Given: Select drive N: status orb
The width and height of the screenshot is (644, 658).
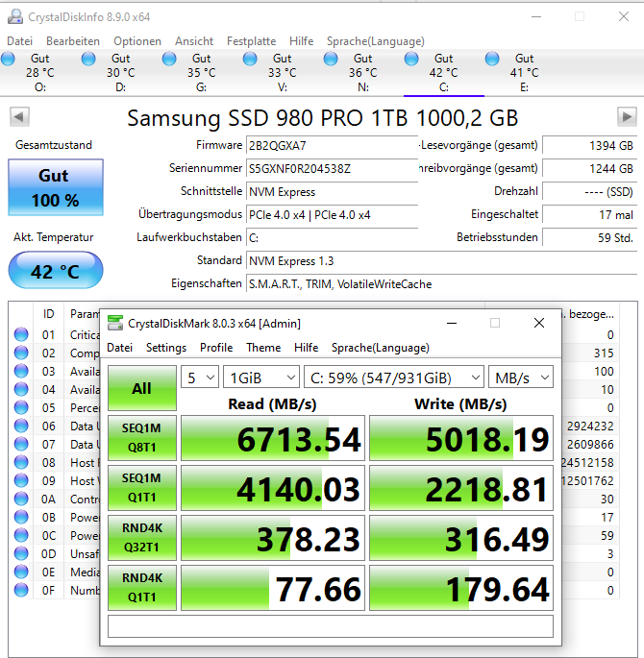Looking at the screenshot, I should [331, 59].
